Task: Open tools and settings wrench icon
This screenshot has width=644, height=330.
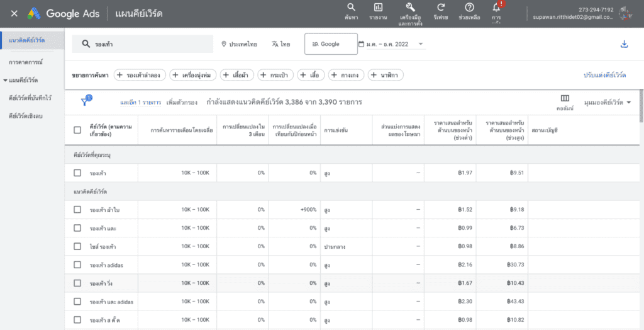Action: (x=409, y=8)
